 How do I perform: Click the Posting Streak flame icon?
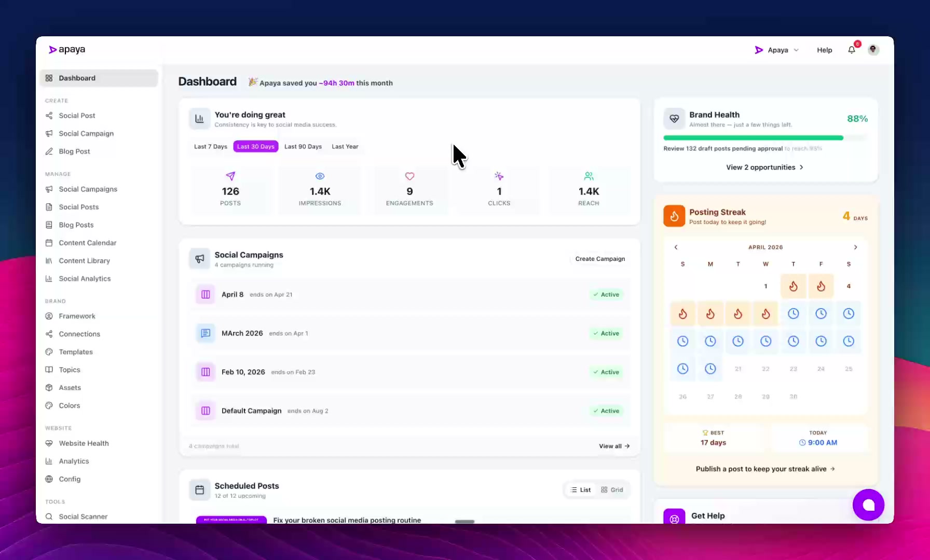point(674,216)
